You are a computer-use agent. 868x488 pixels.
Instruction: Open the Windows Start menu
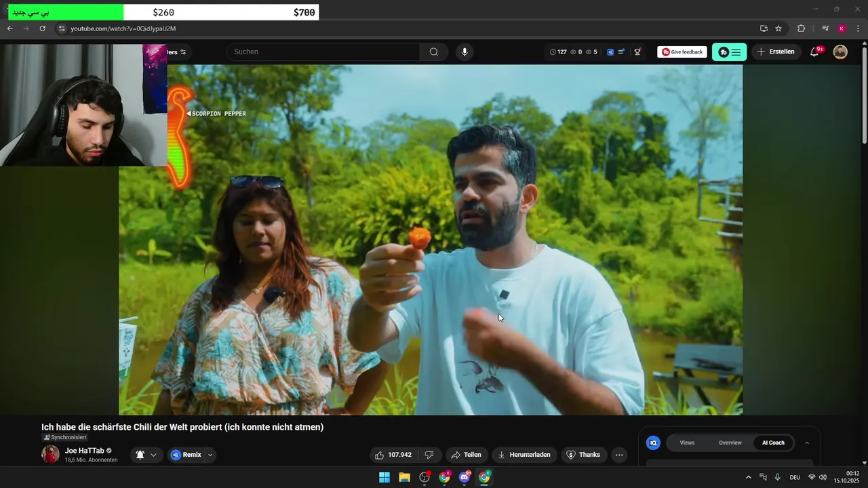click(384, 477)
